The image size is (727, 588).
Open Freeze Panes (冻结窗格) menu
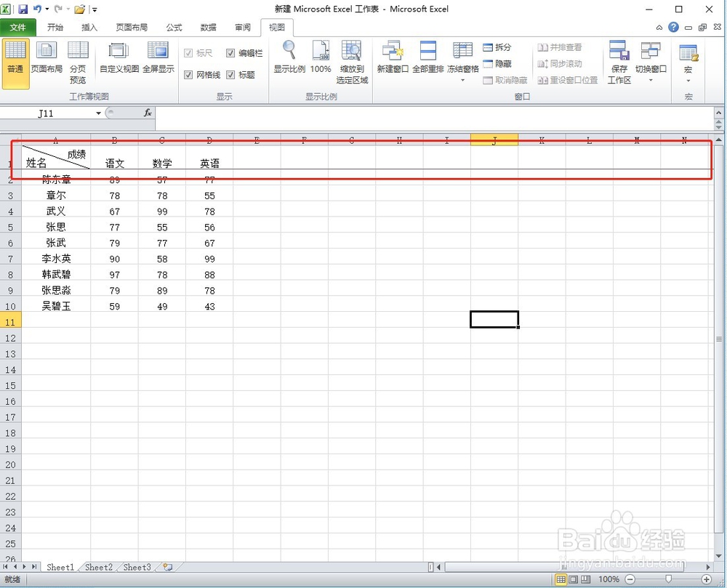(x=462, y=63)
